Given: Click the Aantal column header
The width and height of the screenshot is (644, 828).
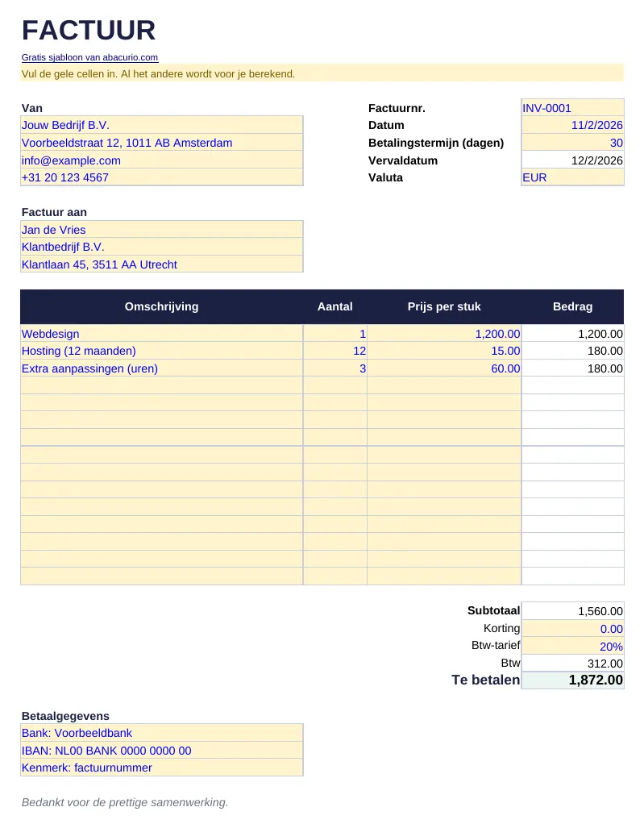Looking at the screenshot, I should pyautogui.click(x=334, y=306).
